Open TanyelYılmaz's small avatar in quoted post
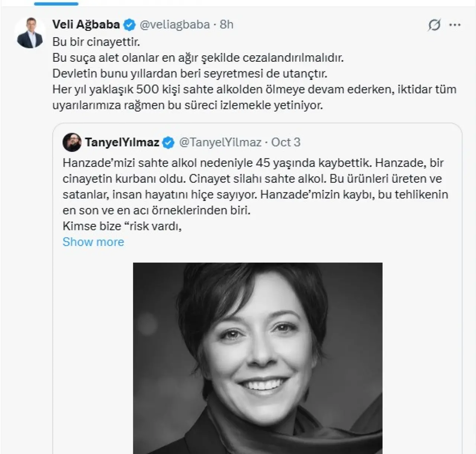The width and height of the screenshot is (476, 454). pos(72,142)
